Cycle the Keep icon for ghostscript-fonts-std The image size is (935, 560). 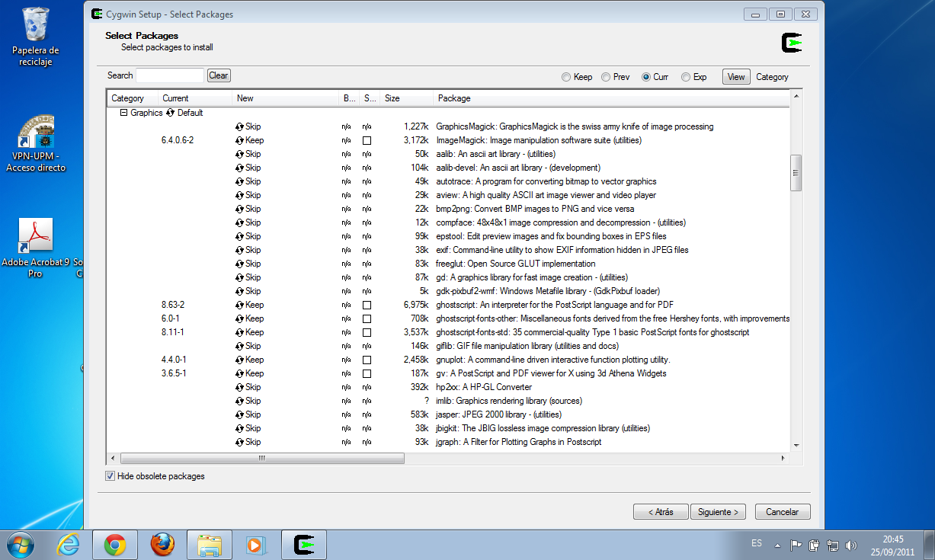click(240, 333)
